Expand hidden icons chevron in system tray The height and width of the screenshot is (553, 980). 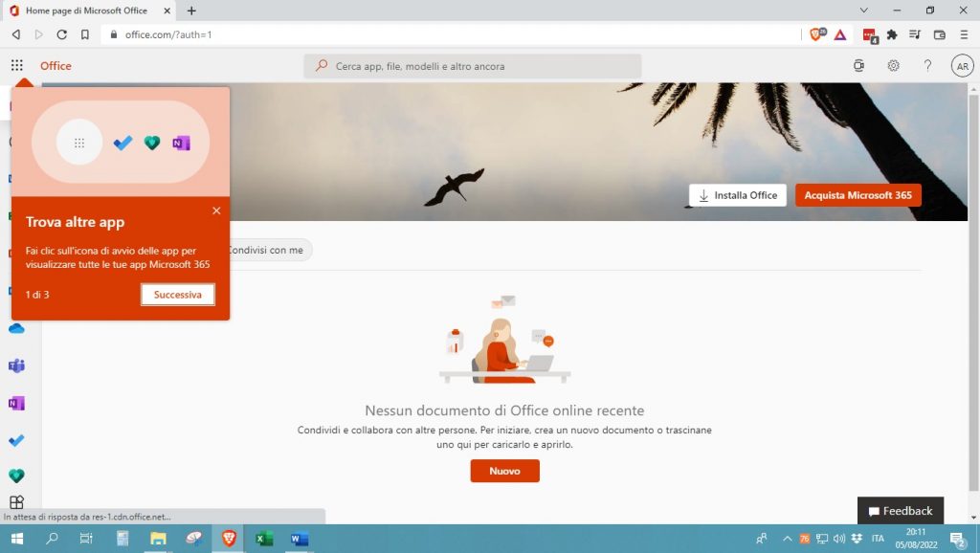[787, 539]
